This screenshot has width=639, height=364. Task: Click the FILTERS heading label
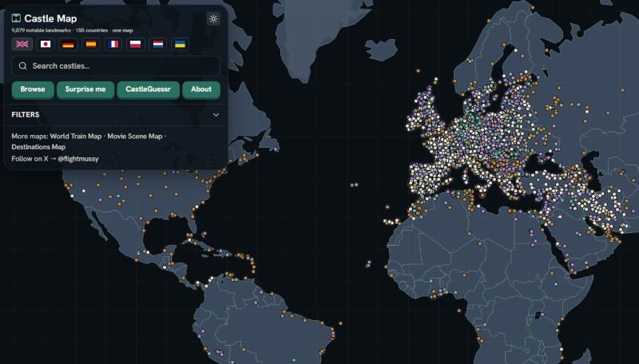(x=26, y=115)
